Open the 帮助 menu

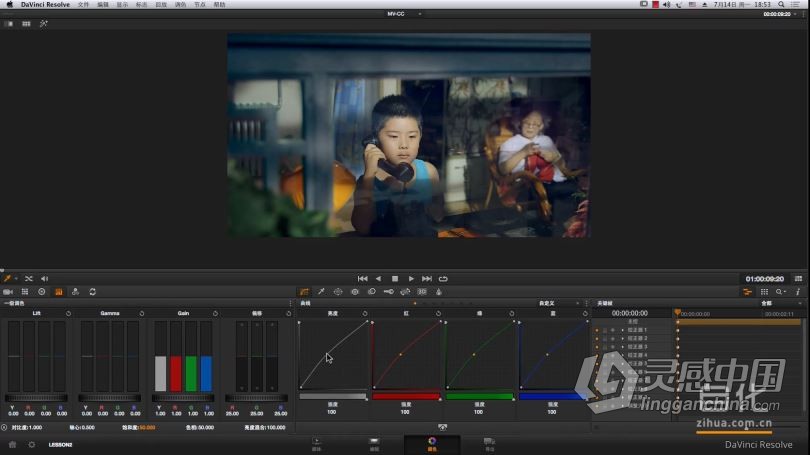(219, 5)
